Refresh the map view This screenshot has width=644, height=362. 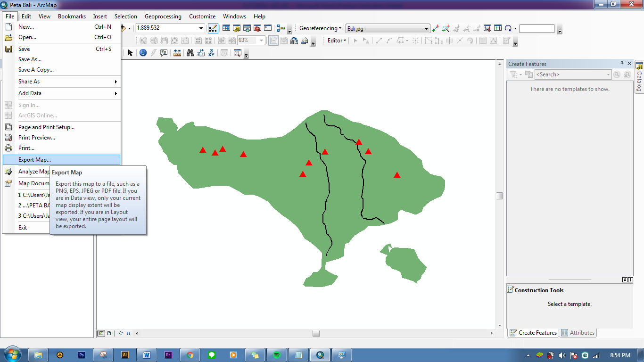pos(121,333)
